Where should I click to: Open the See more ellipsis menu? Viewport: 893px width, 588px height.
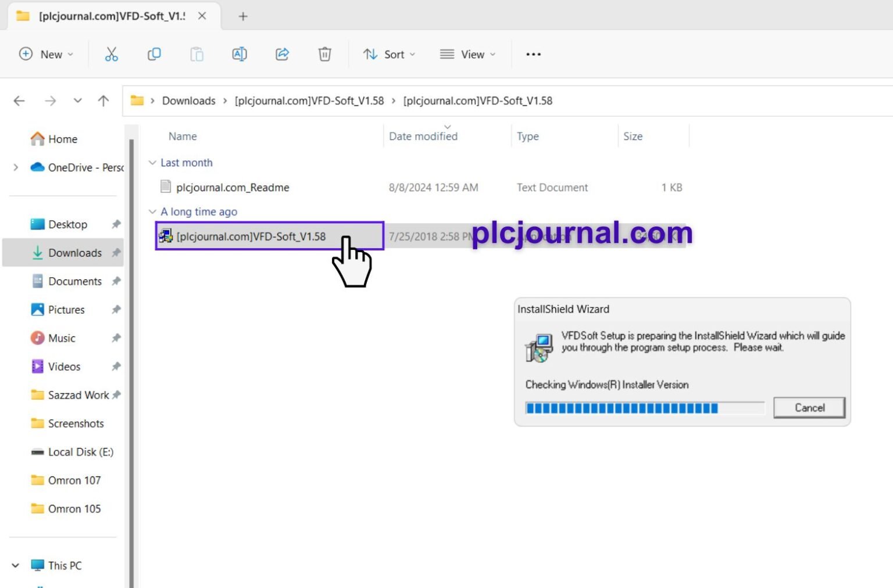tap(533, 55)
